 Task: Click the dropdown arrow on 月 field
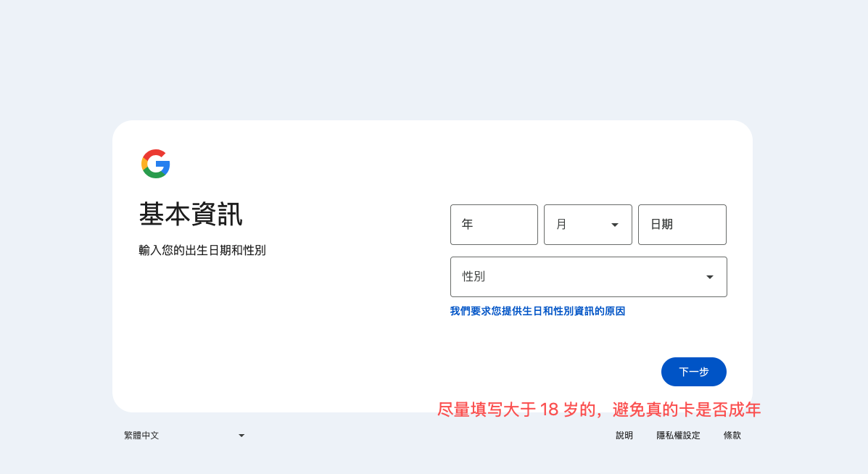pos(613,225)
